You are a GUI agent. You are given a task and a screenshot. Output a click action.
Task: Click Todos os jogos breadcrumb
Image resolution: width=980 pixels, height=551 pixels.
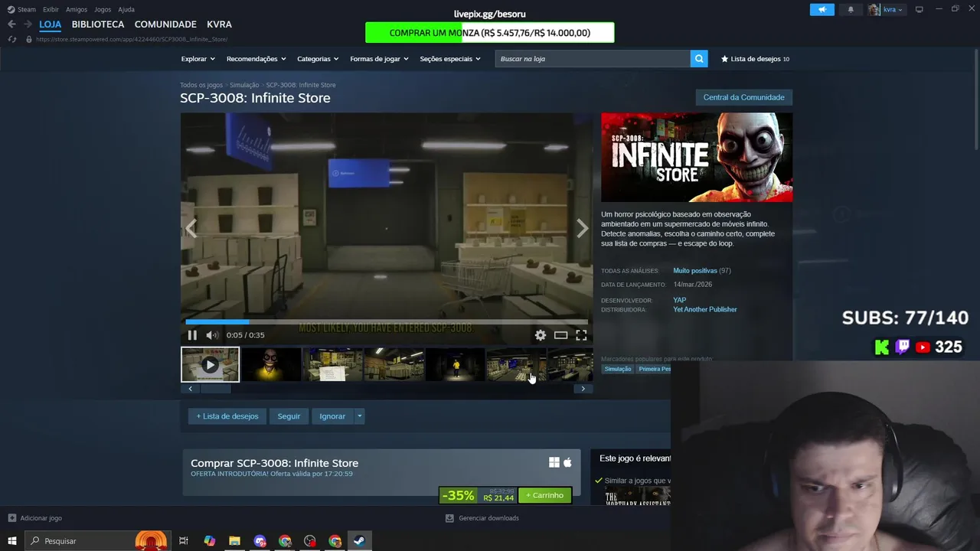pyautogui.click(x=201, y=85)
